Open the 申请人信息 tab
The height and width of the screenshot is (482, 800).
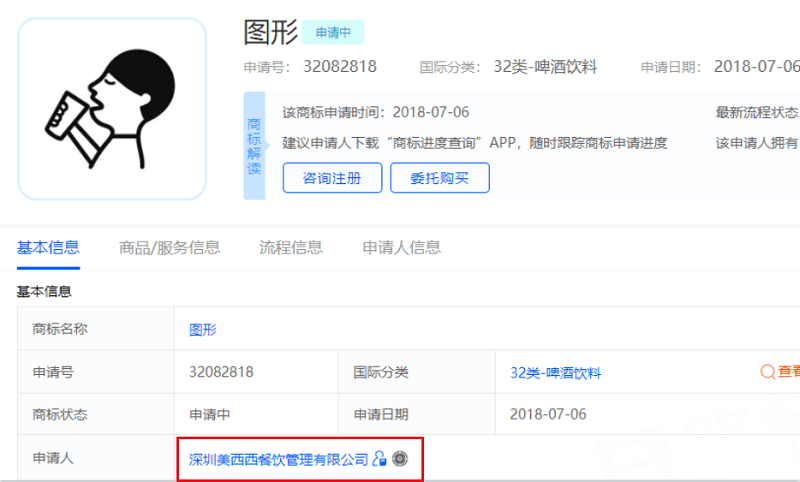pyautogui.click(x=401, y=247)
